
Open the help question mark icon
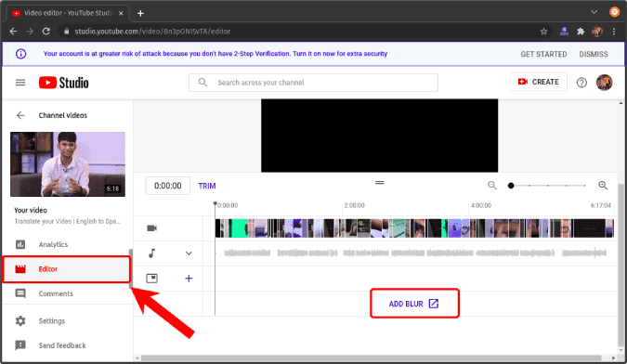tap(581, 83)
